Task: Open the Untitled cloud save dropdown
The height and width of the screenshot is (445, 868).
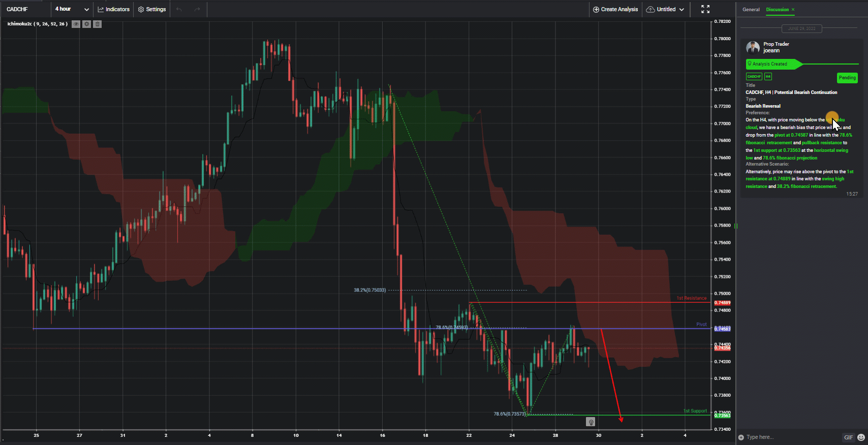Action: 665,9
